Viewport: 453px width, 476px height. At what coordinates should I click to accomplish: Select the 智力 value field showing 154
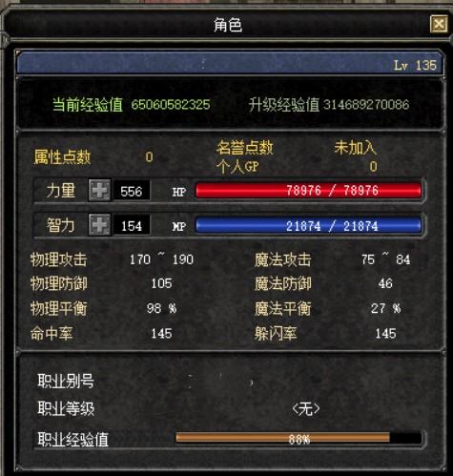click(132, 225)
